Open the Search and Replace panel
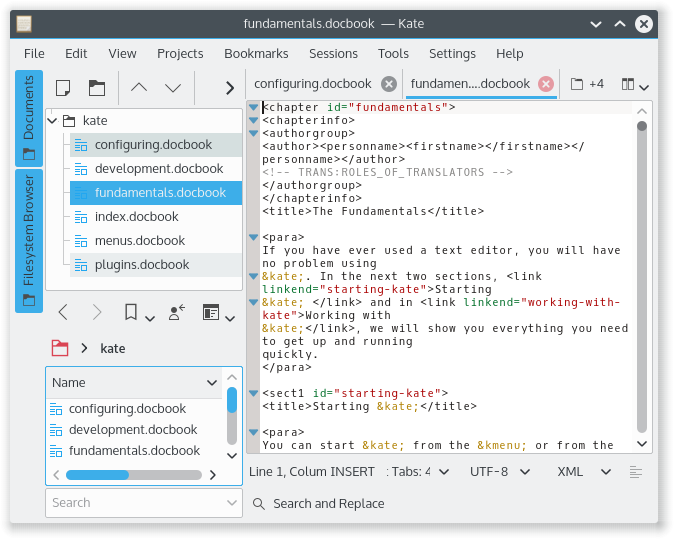This screenshot has width=674, height=539. 318,503
